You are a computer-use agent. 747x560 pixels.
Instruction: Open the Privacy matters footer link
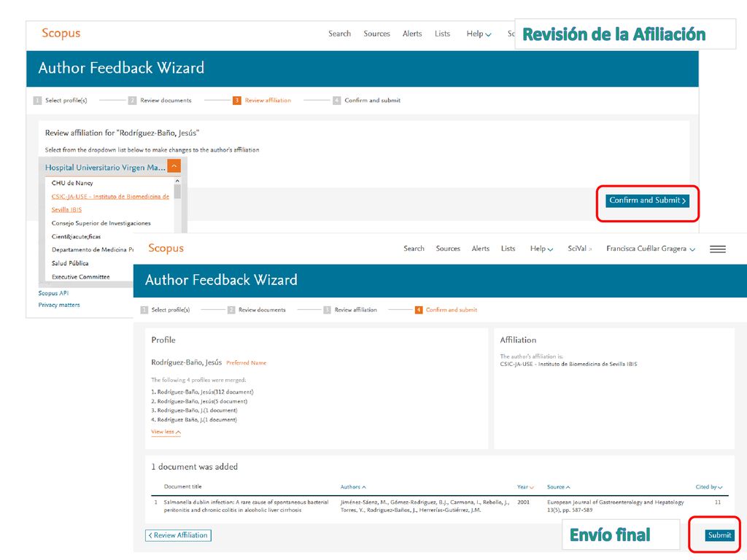coord(59,305)
